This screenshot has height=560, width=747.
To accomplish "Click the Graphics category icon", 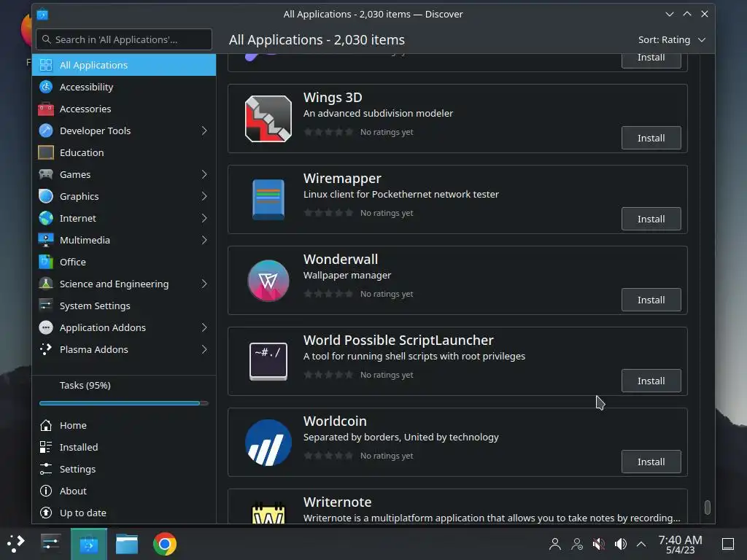I will point(46,196).
